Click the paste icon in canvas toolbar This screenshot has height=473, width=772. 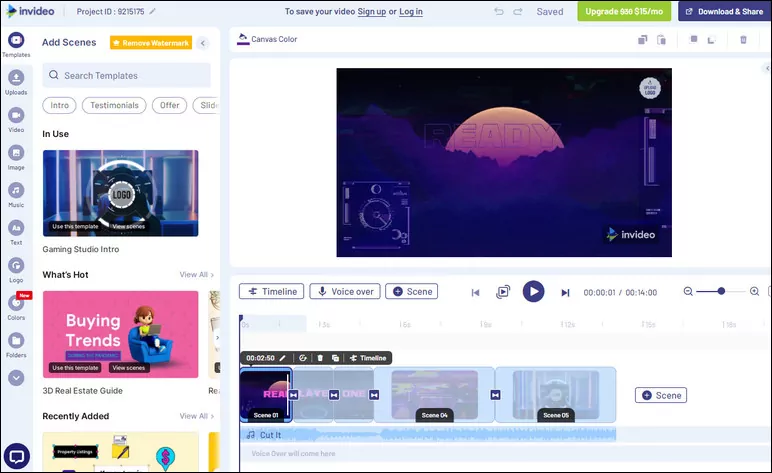click(x=661, y=39)
